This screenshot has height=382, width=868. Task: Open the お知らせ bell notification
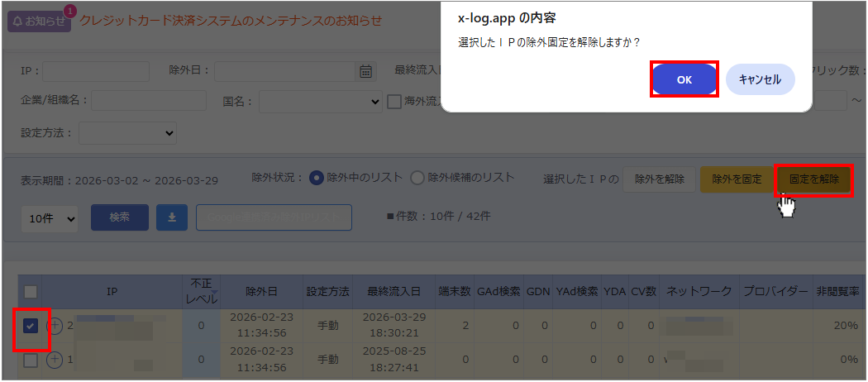(39, 21)
